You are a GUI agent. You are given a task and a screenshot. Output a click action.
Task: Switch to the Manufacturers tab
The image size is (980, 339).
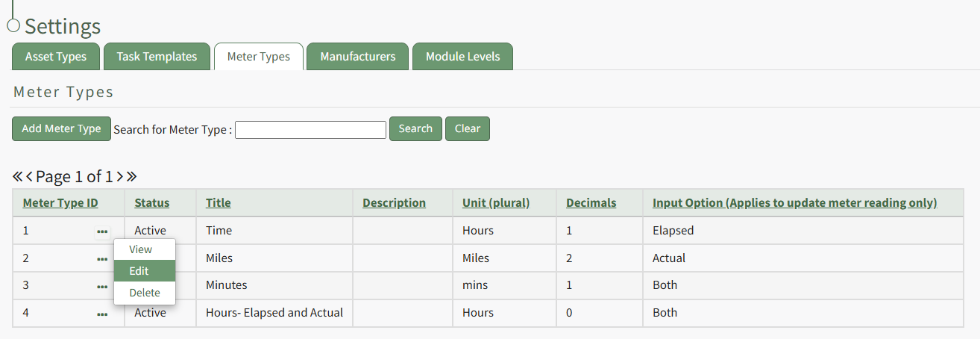pos(357,57)
